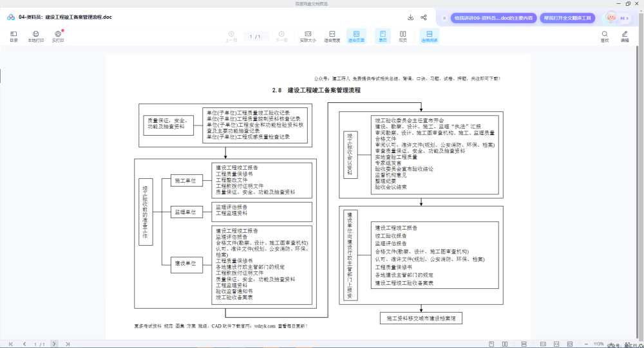Go to 下一页 next page
Viewport: 644px width, 348px height.
pyautogui.click(x=281, y=36)
